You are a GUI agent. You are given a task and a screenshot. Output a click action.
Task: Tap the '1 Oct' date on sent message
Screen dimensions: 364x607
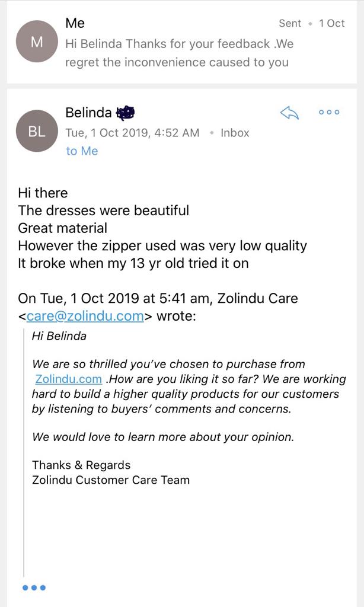[331, 23]
